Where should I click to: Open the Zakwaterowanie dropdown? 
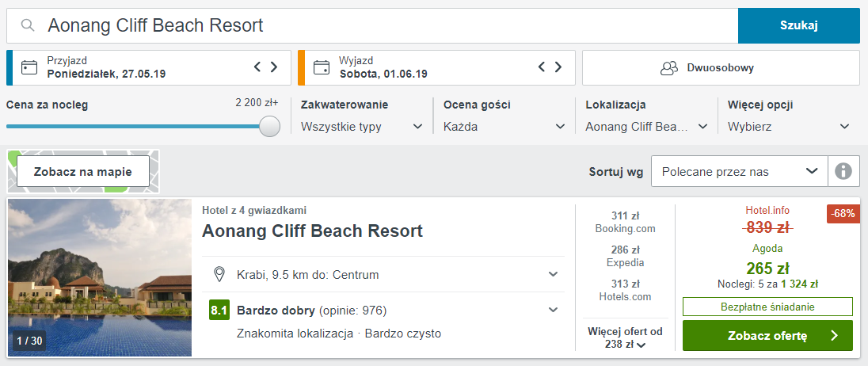pos(362,127)
